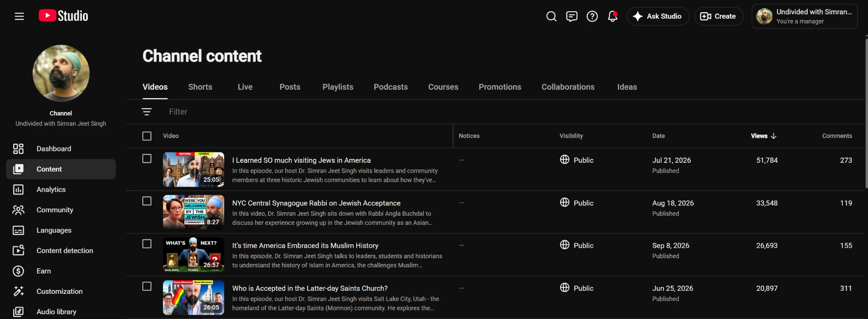
Task: Open Content detection in the sidebar
Action: (61, 251)
